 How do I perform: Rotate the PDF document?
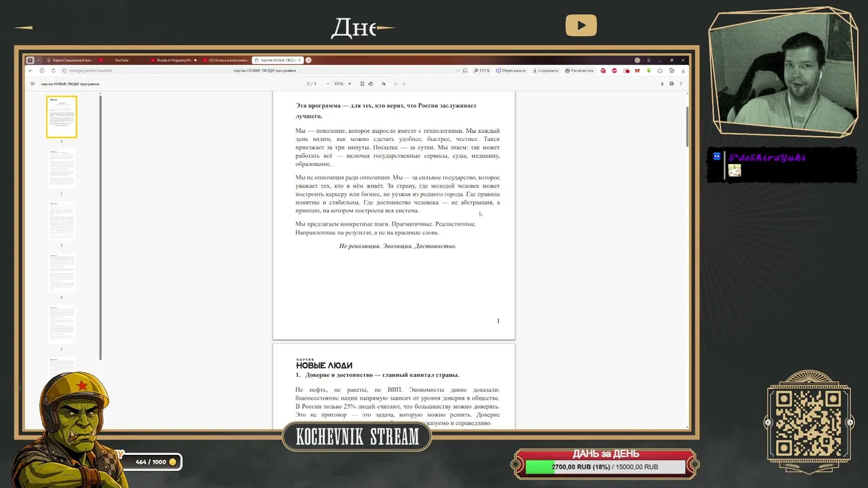(x=370, y=84)
